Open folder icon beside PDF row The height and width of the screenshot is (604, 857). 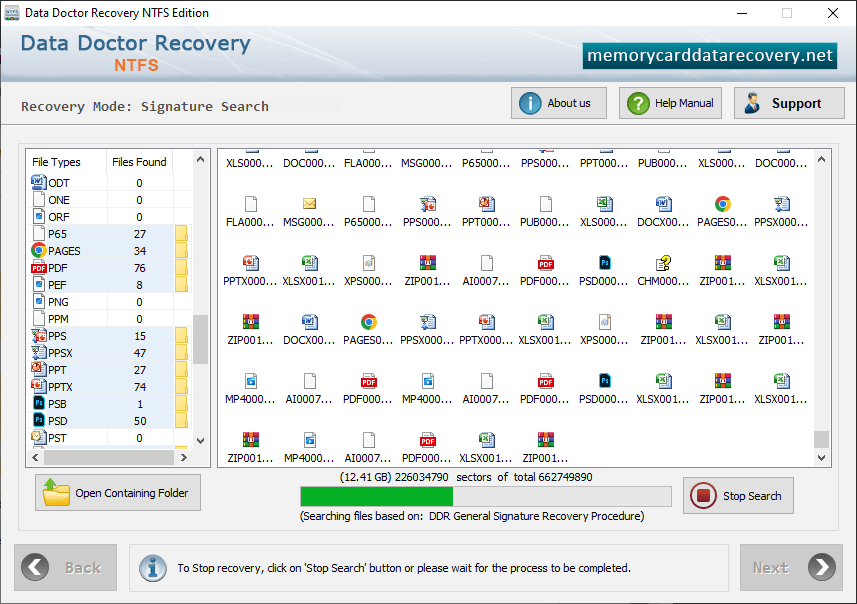[x=181, y=268]
